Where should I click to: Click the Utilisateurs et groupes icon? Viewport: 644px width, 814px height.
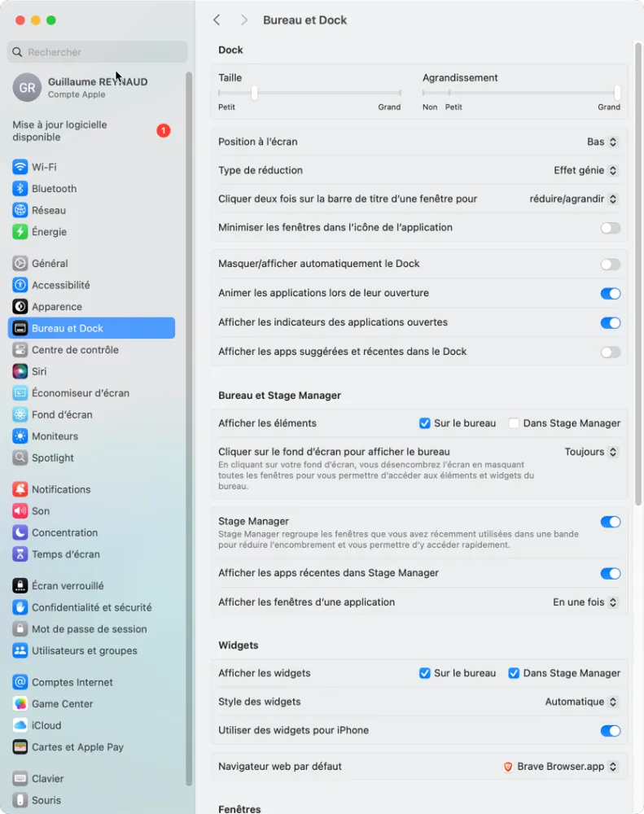[20, 650]
